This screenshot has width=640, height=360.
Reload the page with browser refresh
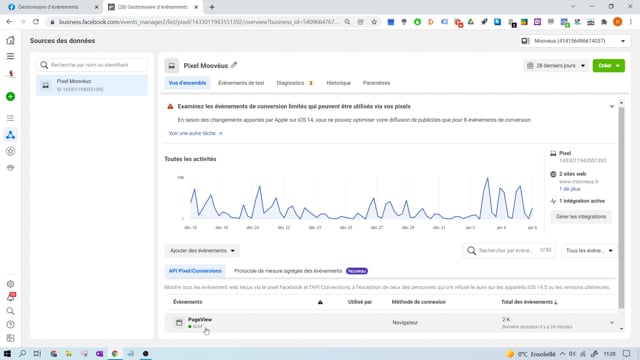[x=36, y=22]
